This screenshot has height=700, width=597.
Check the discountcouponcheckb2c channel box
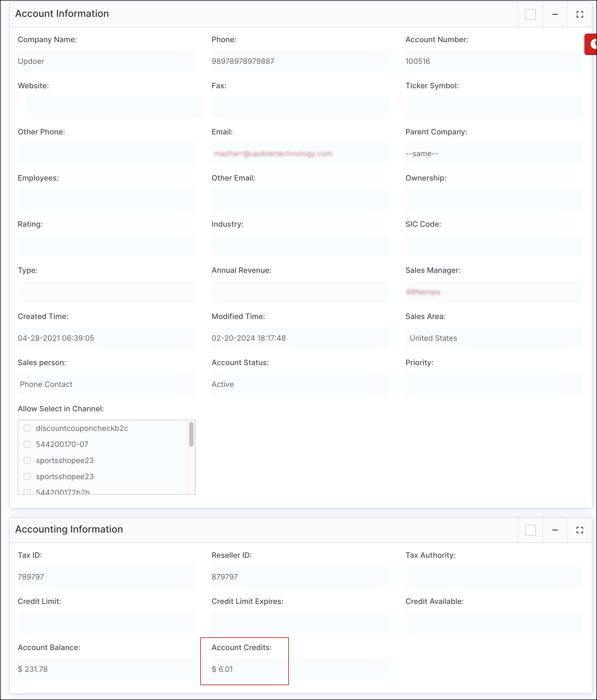[27, 428]
